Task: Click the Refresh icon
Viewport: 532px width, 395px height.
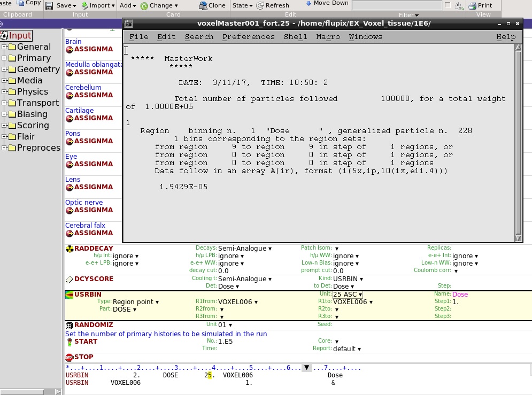Action: 260,5
